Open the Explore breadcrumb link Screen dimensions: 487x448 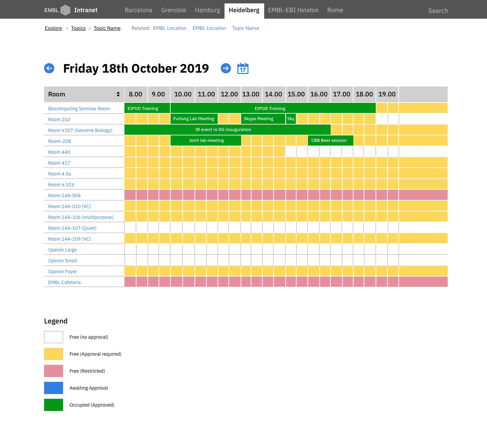tap(53, 28)
